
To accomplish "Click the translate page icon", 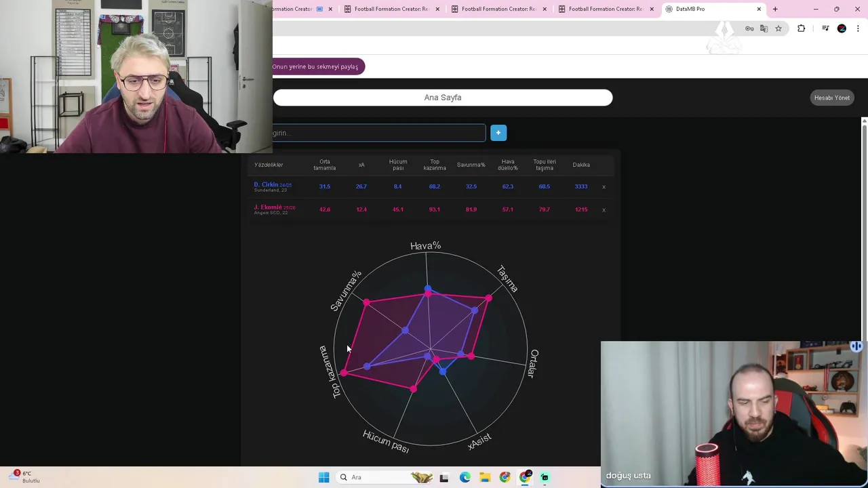I will click(764, 28).
